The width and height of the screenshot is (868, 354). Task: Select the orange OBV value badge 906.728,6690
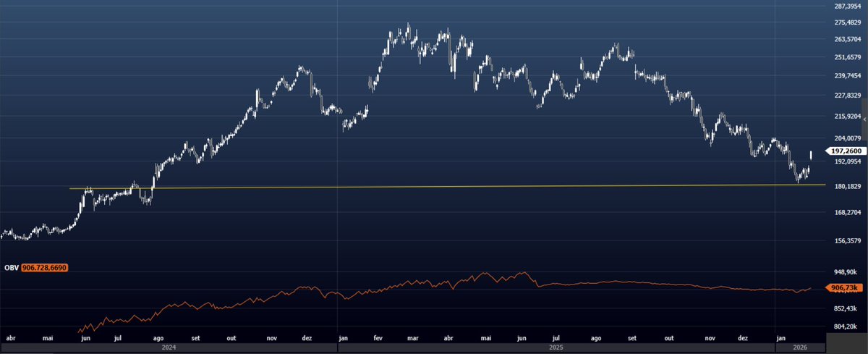[44, 268]
